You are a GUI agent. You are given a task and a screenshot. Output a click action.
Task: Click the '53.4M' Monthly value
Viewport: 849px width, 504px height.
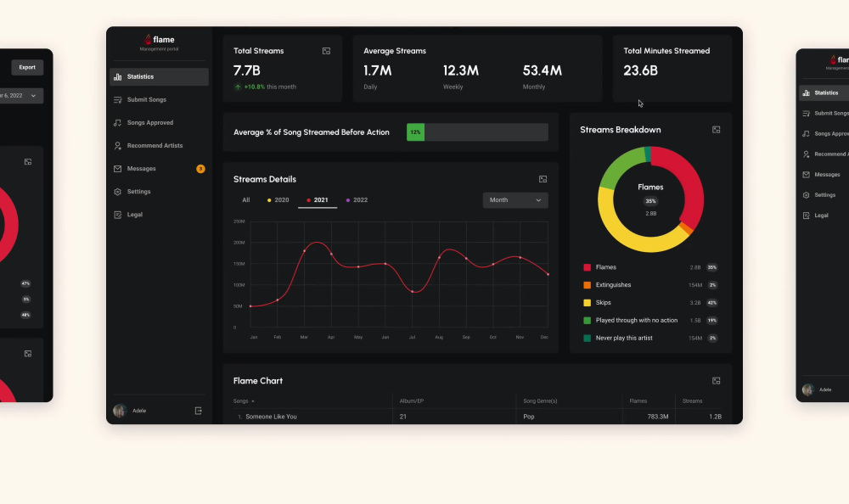coord(542,70)
